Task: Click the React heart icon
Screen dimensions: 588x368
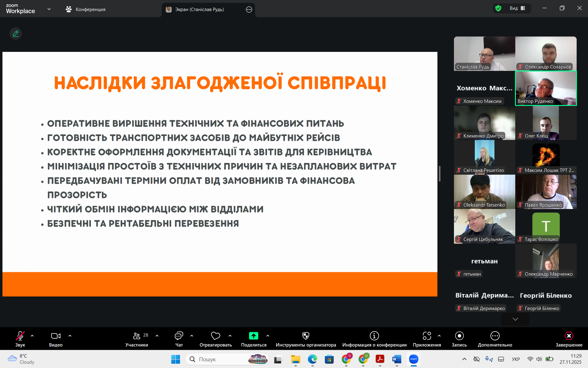Action: [x=215, y=336]
